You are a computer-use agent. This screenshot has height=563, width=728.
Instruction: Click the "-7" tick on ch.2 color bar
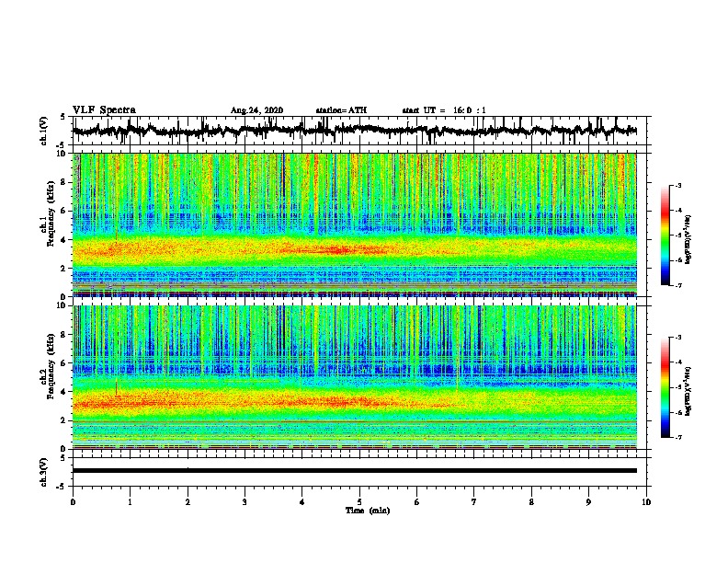(x=678, y=437)
